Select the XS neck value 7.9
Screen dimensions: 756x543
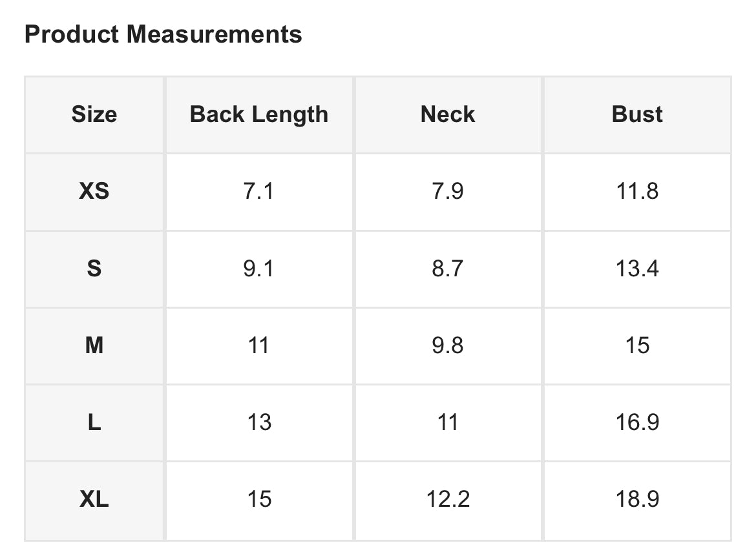448,191
